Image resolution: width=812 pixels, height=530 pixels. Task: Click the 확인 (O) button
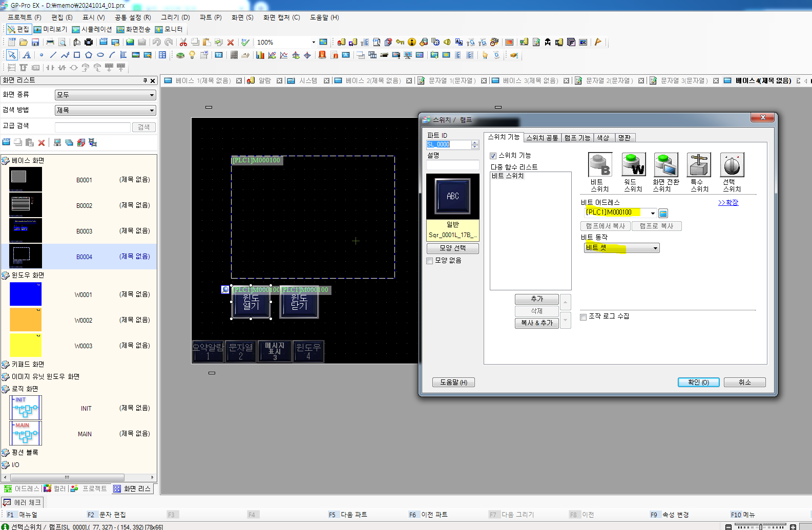pos(698,383)
